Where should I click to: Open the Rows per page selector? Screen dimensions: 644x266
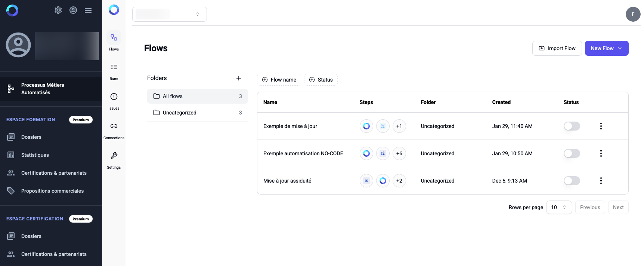(559, 207)
